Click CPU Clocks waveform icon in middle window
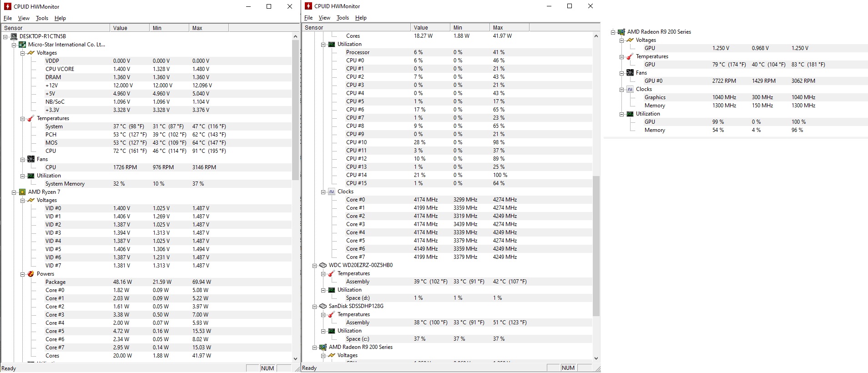 click(x=332, y=192)
